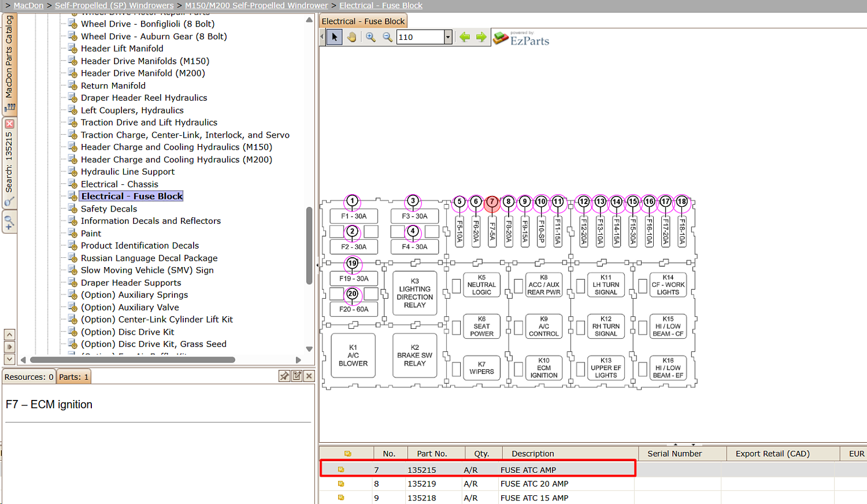Open the MacDon Parts Catalog side tab
867x504 pixels.
9,64
